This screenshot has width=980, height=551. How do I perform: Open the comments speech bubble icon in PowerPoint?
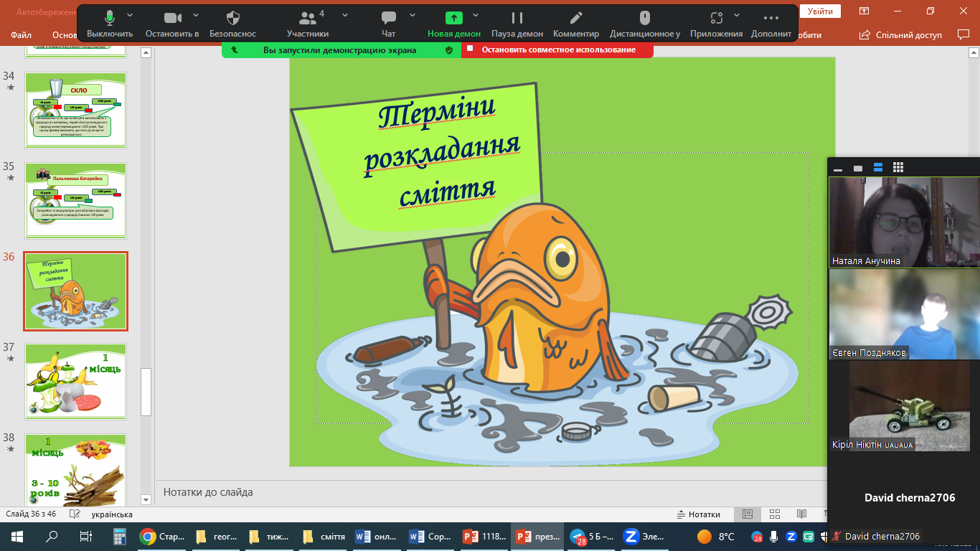tap(963, 34)
